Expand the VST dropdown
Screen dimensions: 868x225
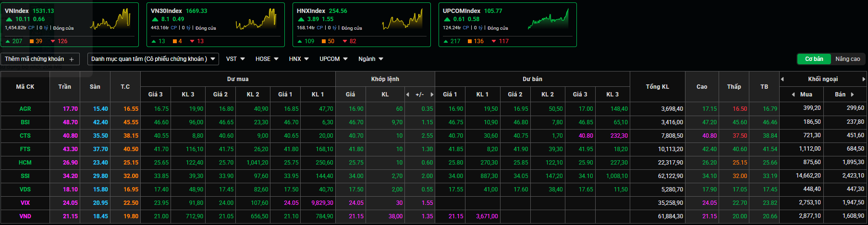point(235,59)
